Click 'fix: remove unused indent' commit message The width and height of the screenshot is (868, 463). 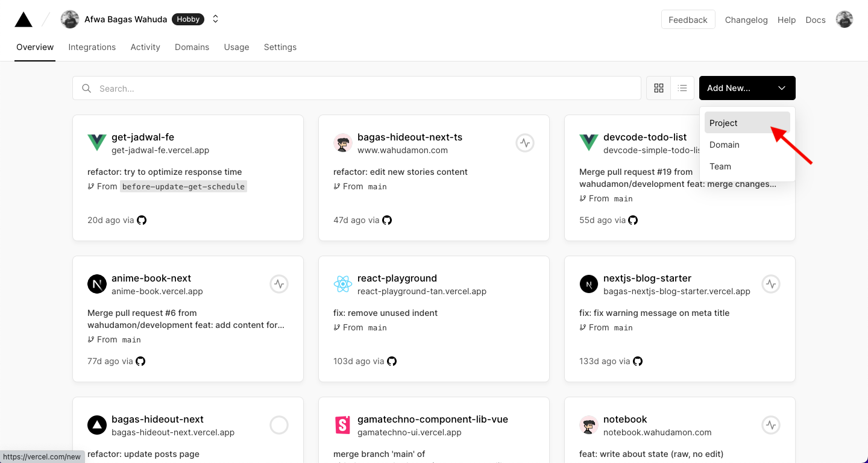tap(385, 313)
